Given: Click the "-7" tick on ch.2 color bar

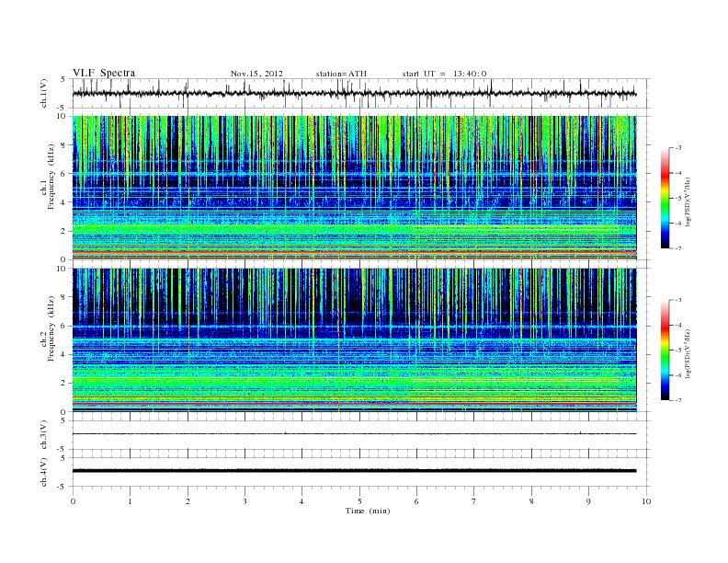Looking at the screenshot, I should pos(678,400).
